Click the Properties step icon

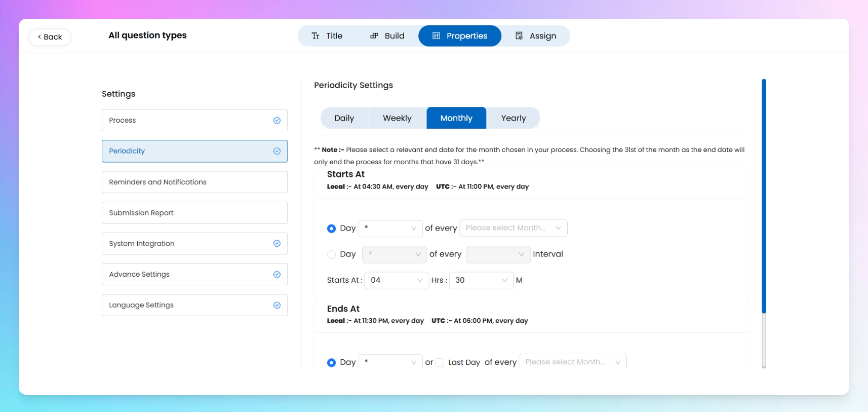[436, 36]
